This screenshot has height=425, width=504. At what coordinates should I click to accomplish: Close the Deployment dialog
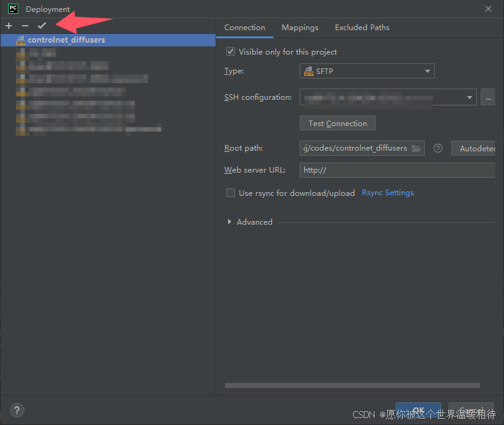pyautogui.click(x=488, y=9)
